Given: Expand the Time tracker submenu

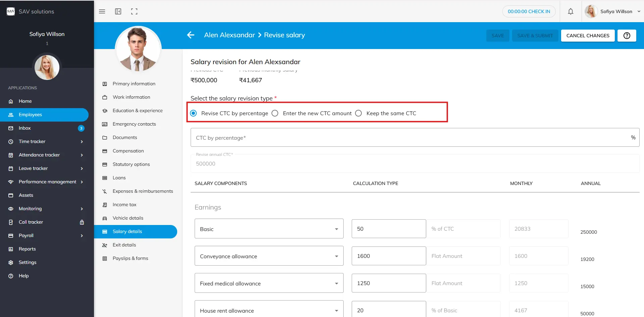Looking at the screenshot, I should pos(82,142).
